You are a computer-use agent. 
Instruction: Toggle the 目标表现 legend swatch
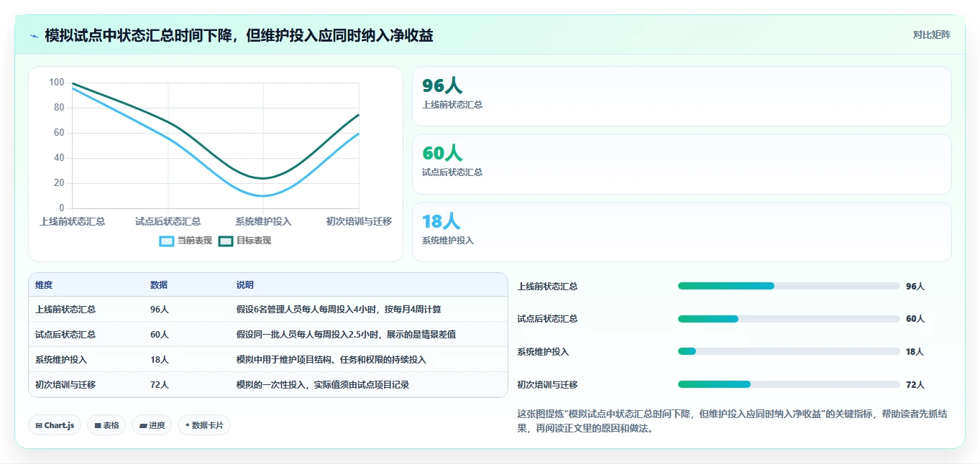pos(226,241)
